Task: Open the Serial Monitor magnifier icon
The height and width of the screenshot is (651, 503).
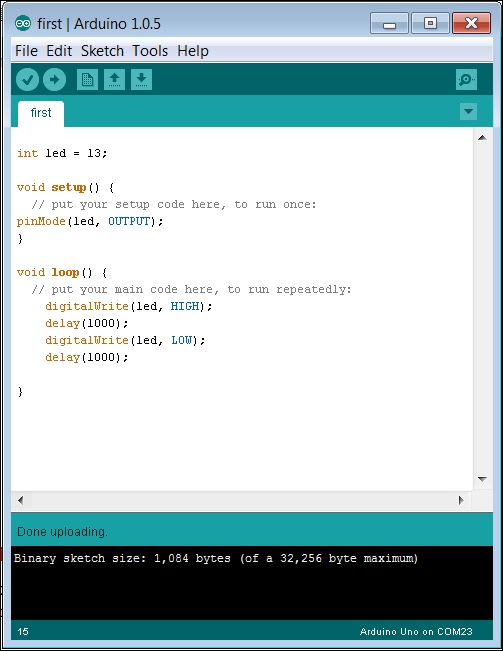Action: pos(466,79)
